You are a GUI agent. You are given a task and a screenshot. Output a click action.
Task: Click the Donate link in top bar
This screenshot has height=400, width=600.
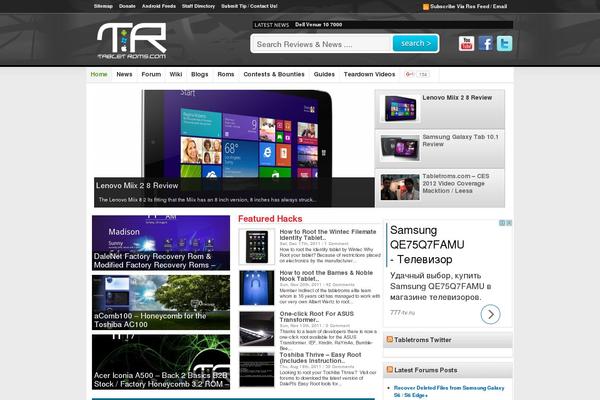pos(127,6)
